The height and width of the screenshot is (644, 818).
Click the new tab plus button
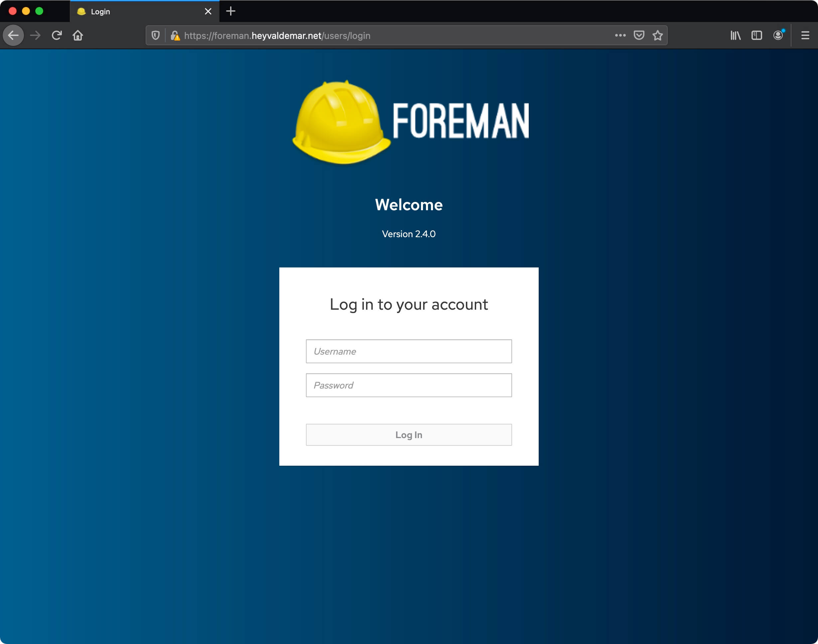(230, 11)
